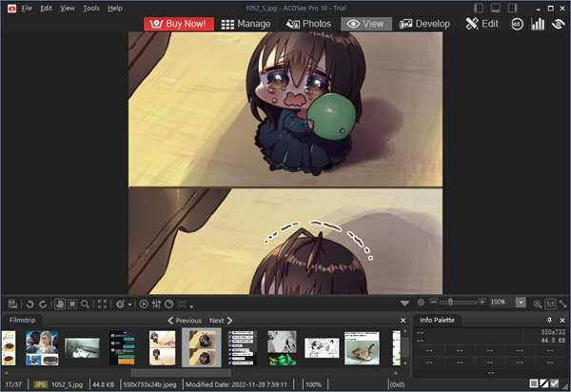Switch to Edit mode
Screen dimensions: 571x392
[482, 24]
